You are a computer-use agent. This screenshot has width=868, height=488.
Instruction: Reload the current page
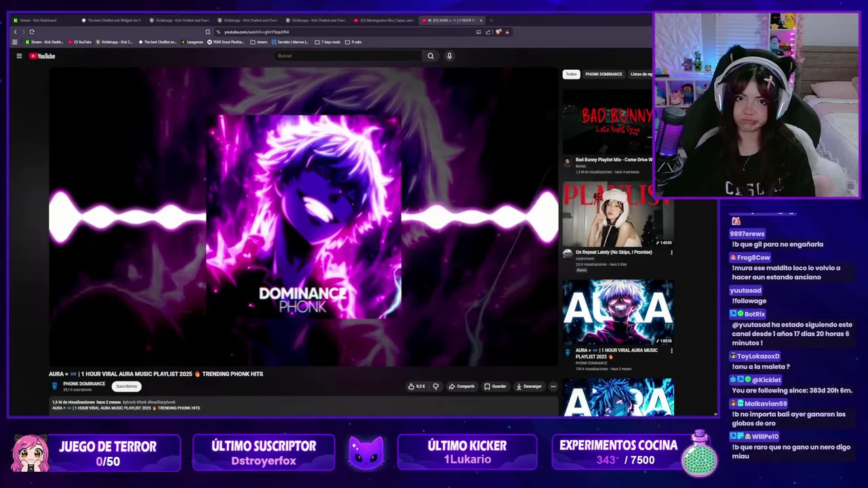click(31, 32)
